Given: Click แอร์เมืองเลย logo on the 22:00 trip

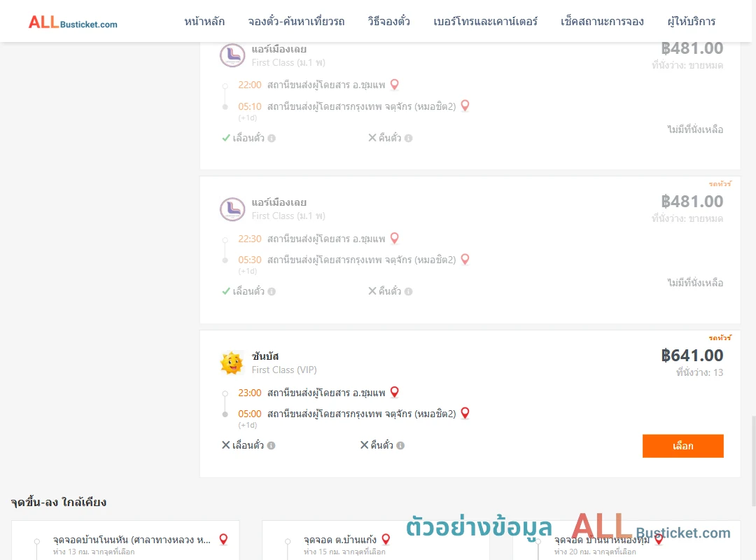Looking at the screenshot, I should point(232,55).
